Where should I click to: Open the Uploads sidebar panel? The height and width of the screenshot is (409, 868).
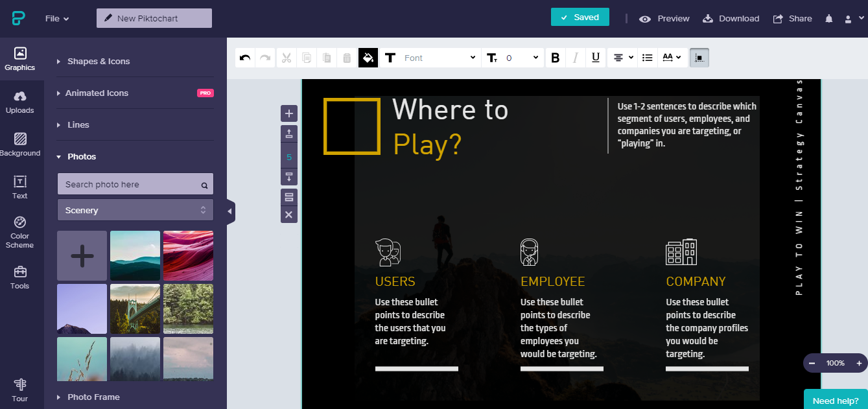pyautogui.click(x=20, y=102)
